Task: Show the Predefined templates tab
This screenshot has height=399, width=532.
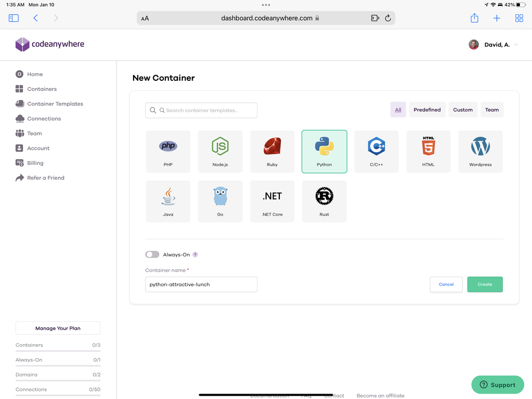Action: point(427,110)
